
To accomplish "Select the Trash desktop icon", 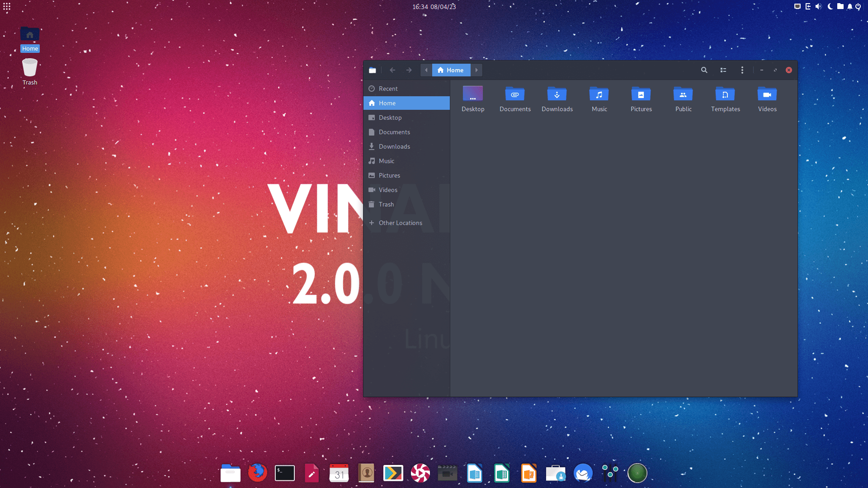I will [x=30, y=72].
